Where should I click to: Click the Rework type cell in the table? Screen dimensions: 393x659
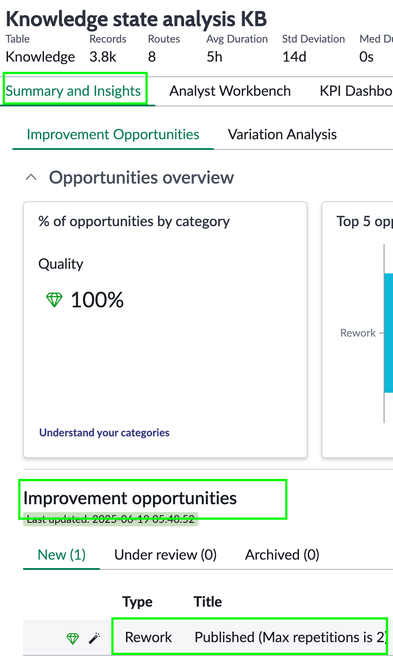pos(148,637)
